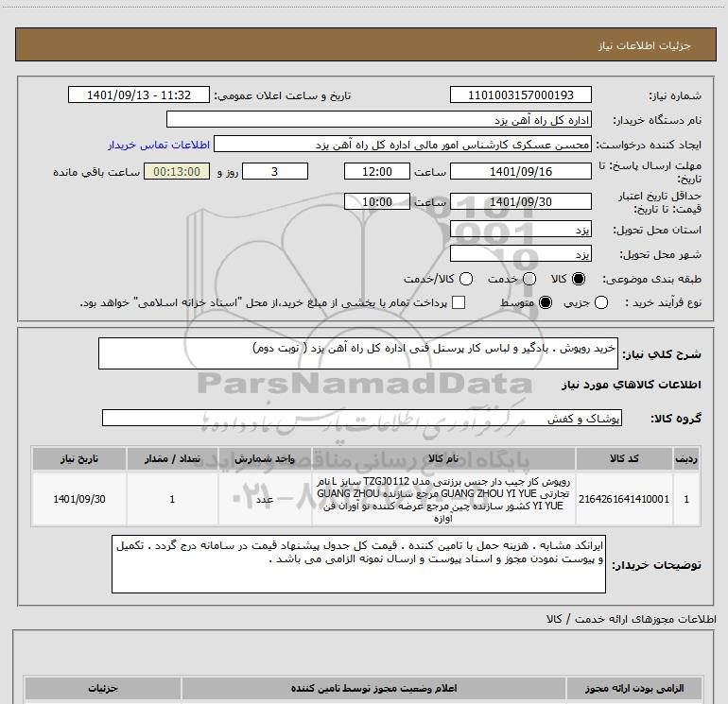
Task: Toggle Islamic treasury bonds payment checkbox
Action: (x=459, y=302)
